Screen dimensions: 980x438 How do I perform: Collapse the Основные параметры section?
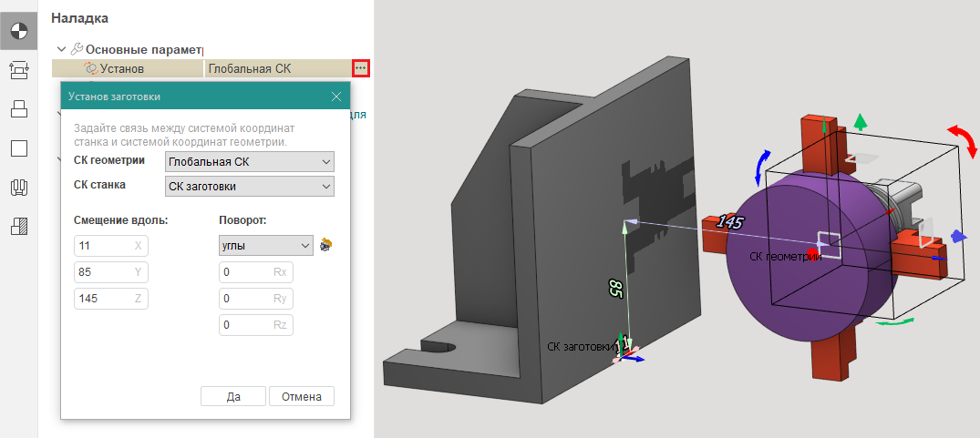pos(61,48)
